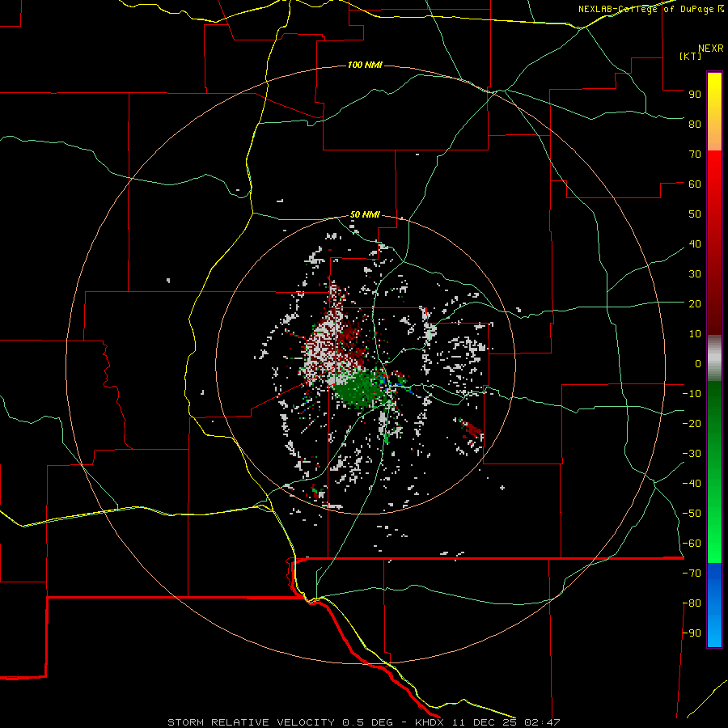The height and width of the screenshot is (728, 728).
Task: Click the -40 scale label
Action: (692, 484)
